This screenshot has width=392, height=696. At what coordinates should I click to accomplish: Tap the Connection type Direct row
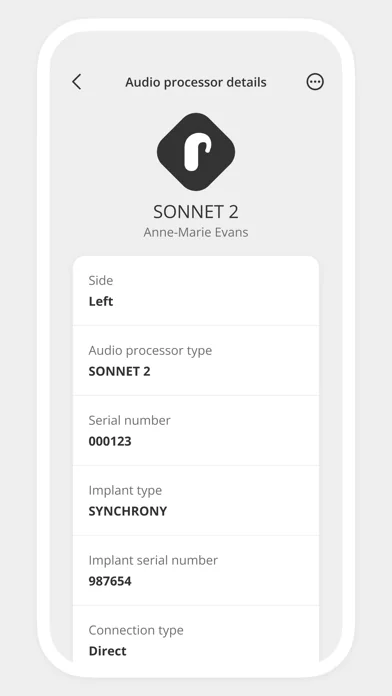point(196,634)
